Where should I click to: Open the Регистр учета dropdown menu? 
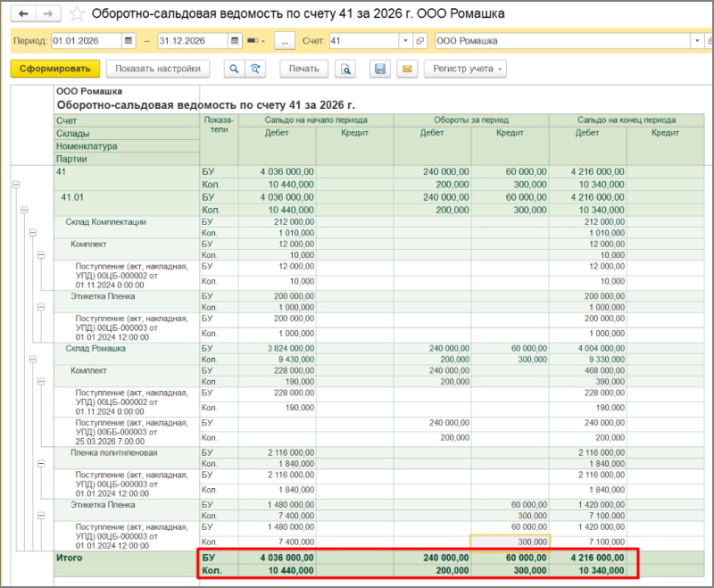tap(464, 69)
